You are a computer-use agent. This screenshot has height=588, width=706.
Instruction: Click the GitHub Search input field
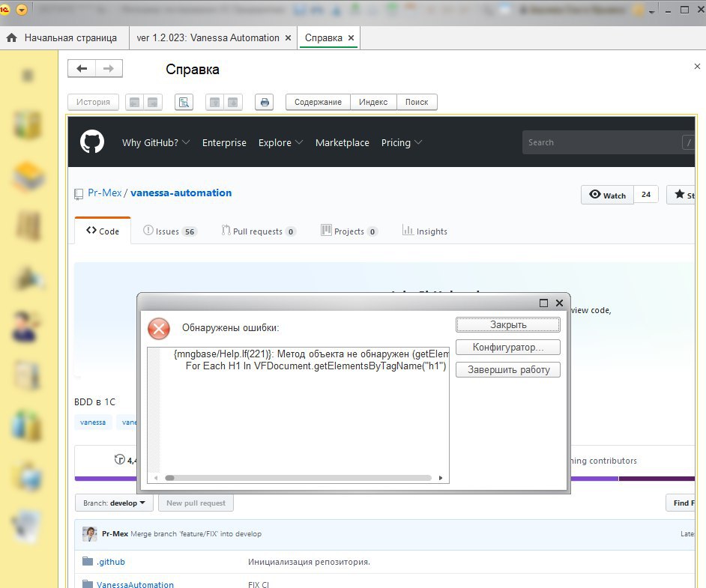tap(609, 142)
